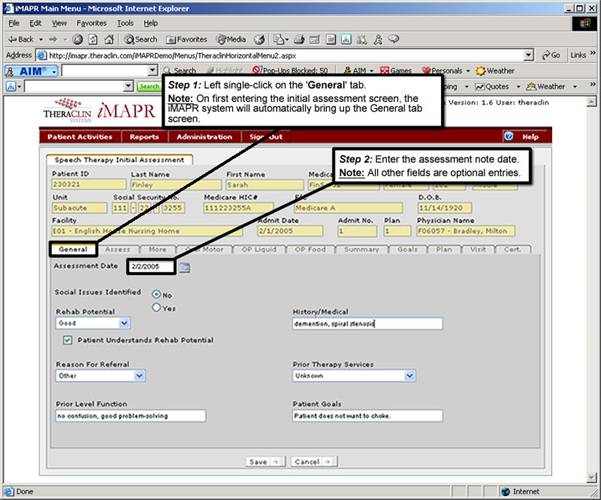Click the AIM toolbar logo button

click(x=31, y=71)
